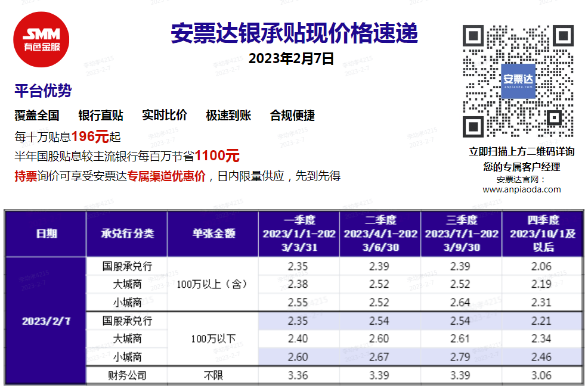Click the 2.06 rate cell
The height and width of the screenshot is (389, 588).
click(541, 266)
